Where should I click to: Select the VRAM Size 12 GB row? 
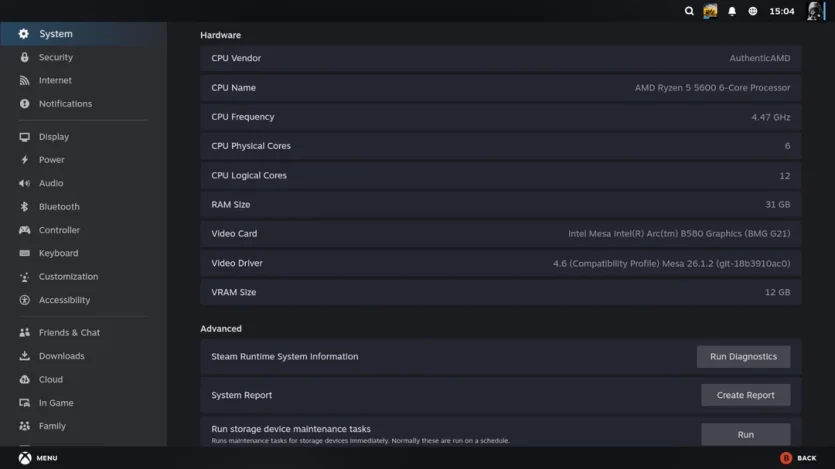(501, 292)
